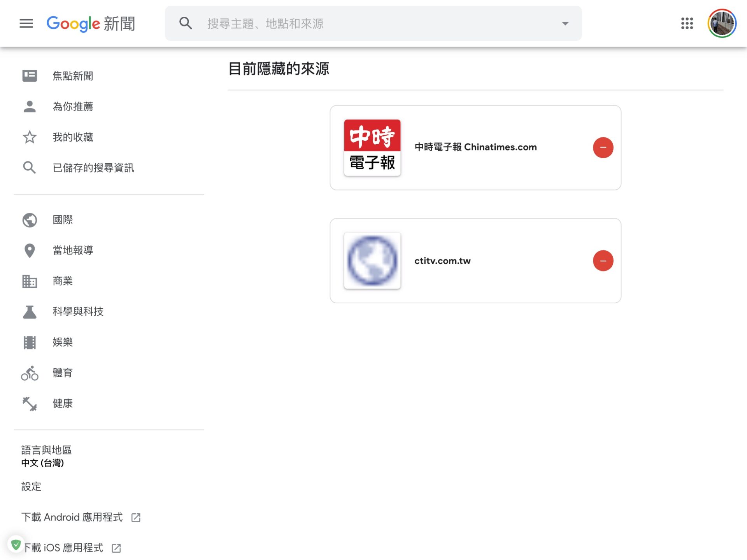The image size is (747, 560).
Task: Click 中時電子報 Chinatimes.com source name
Action: [x=475, y=147]
